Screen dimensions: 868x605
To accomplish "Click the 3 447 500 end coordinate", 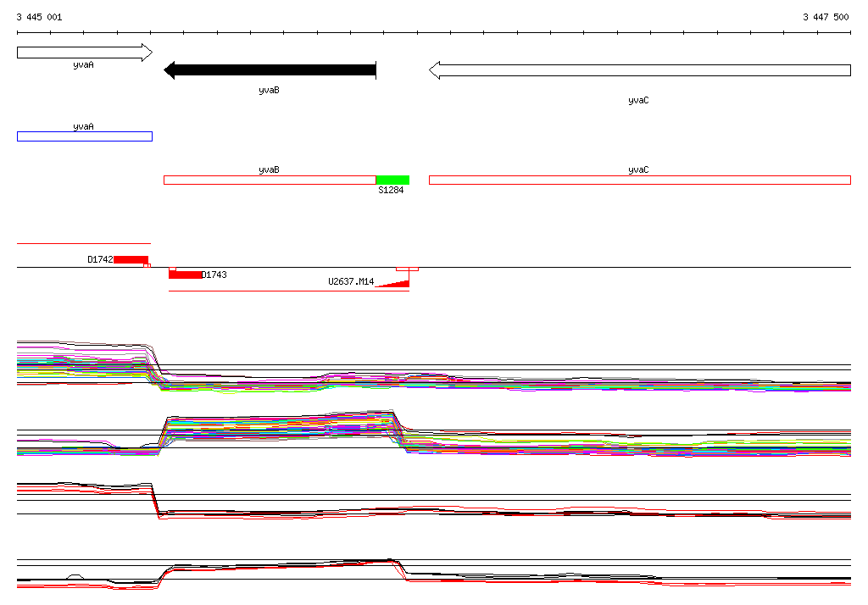I will pyautogui.click(x=826, y=17).
